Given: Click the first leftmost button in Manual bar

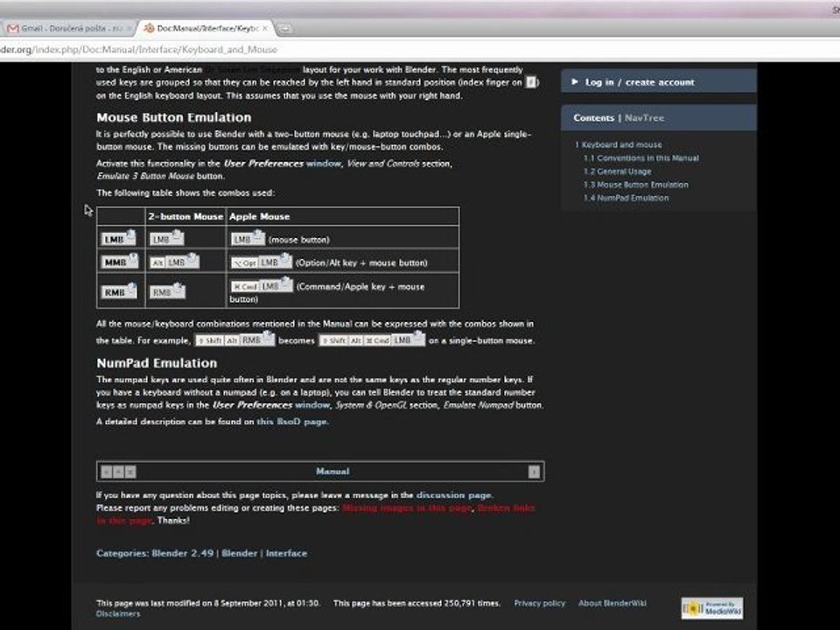Looking at the screenshot, I should pos(106,472).
